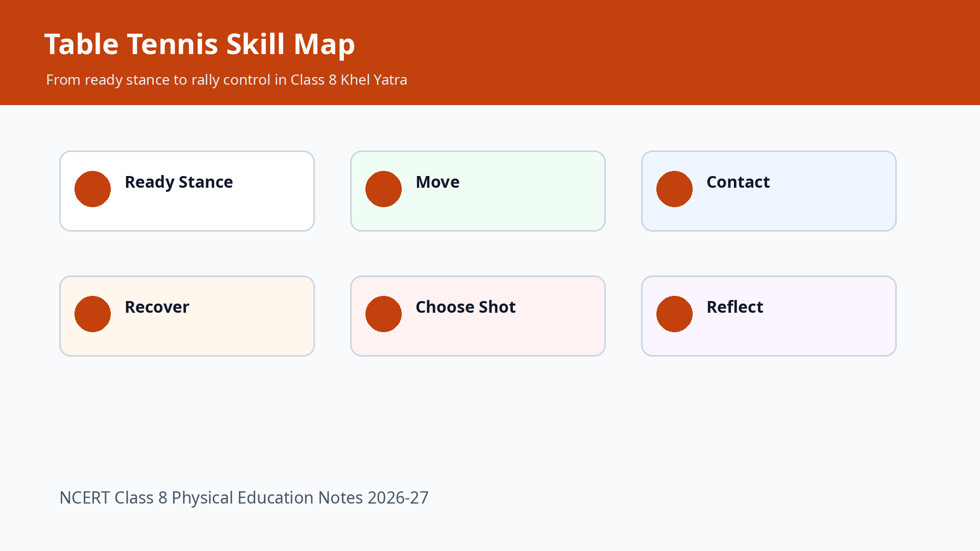Select the Recover card label
Screen dimensions: 980x551
coord(157,307)
